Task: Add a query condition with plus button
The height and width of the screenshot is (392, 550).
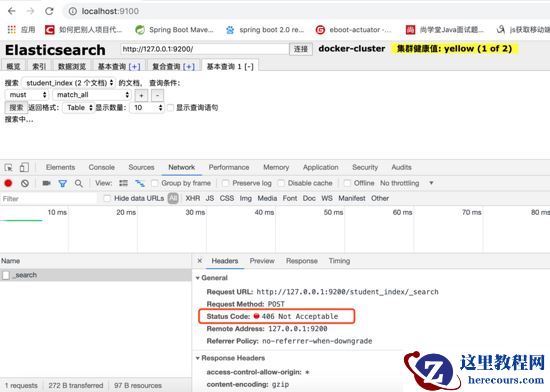Action: point(141,95)
